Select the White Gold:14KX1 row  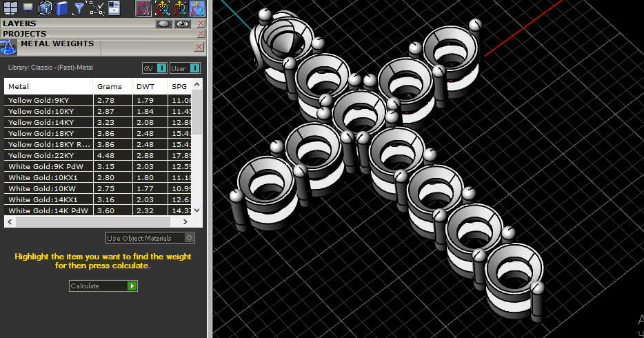[x=97, y=200]
